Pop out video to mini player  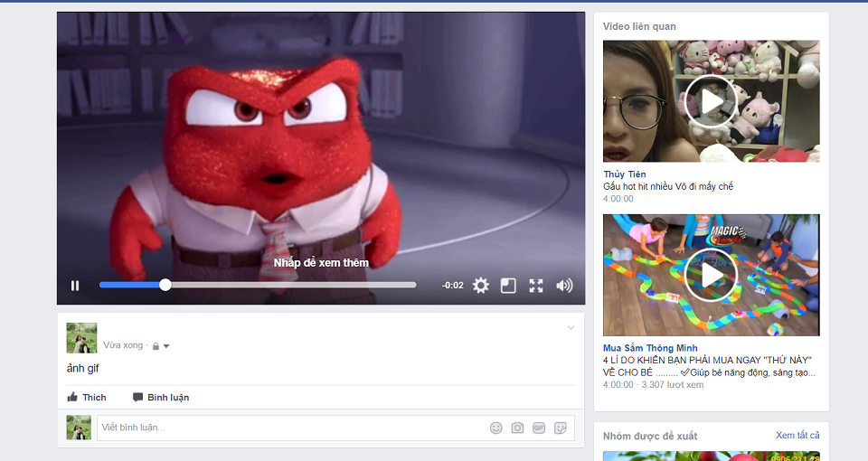coord(508,286)
